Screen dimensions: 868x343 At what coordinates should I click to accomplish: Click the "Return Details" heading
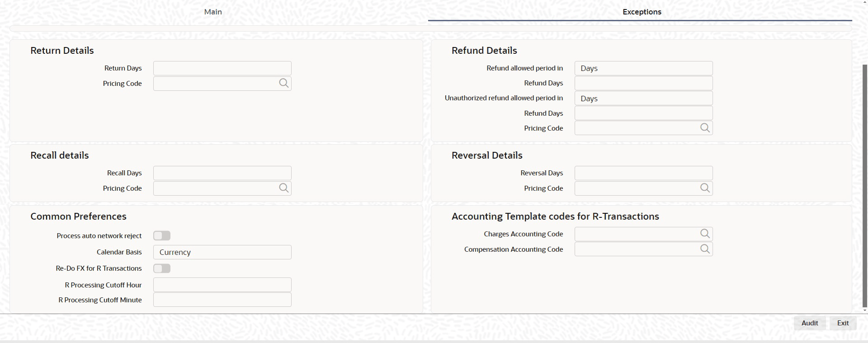tap(62, 51)
